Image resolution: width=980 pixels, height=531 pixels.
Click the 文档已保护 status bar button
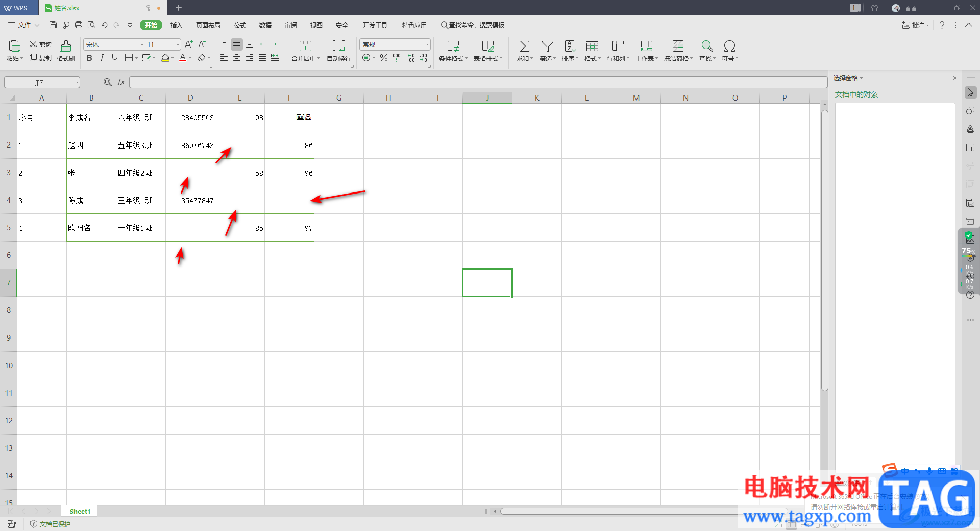[51, 524]
